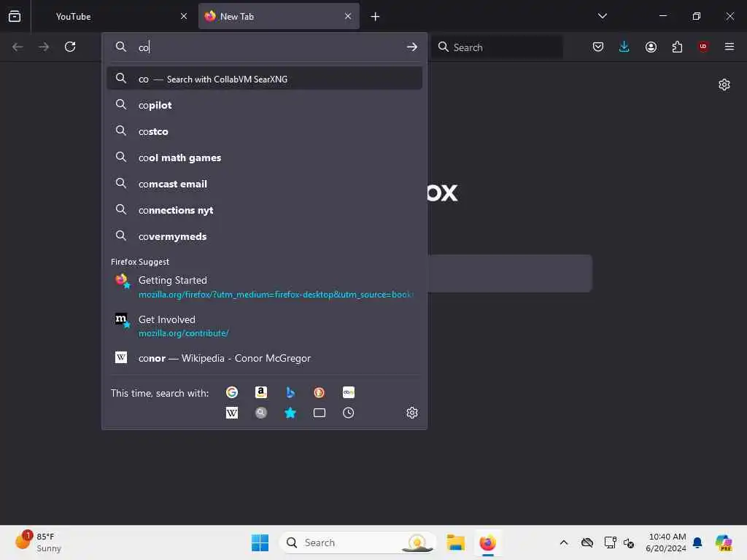Click the taskbar Search box

(357, 542)
